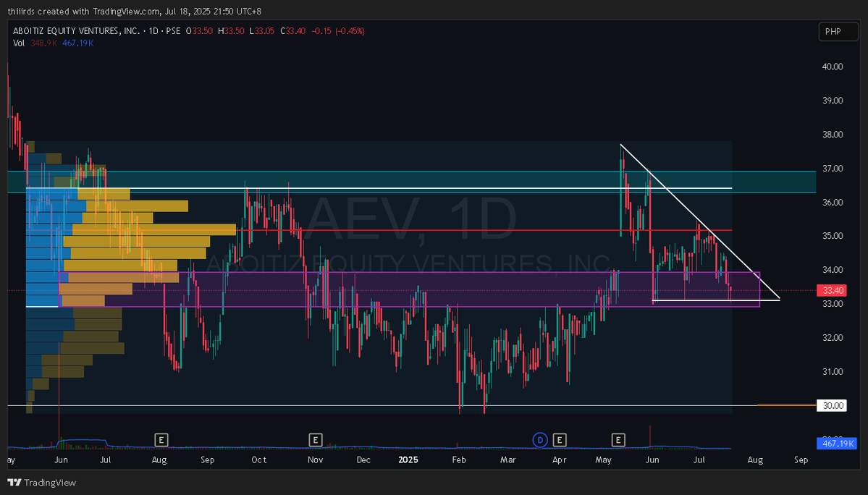The image size is (868, 495).
Task: Open the PHP currency selector
Action: pos(838,32)
